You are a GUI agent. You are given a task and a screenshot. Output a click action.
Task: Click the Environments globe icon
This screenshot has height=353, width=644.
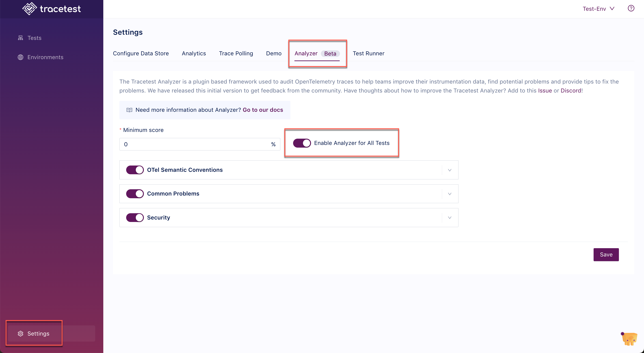coord(20,57)
